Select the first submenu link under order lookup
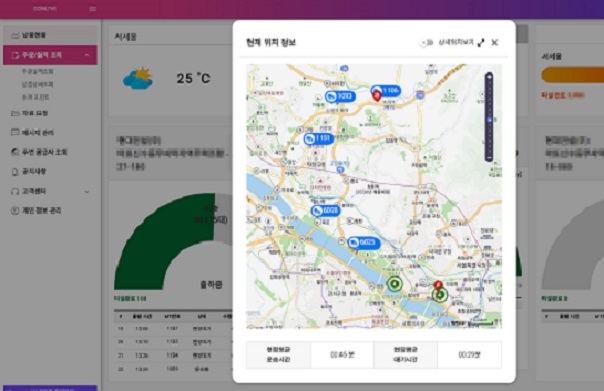This screenshot has width=604, height=391. click(x=37, y=72)
